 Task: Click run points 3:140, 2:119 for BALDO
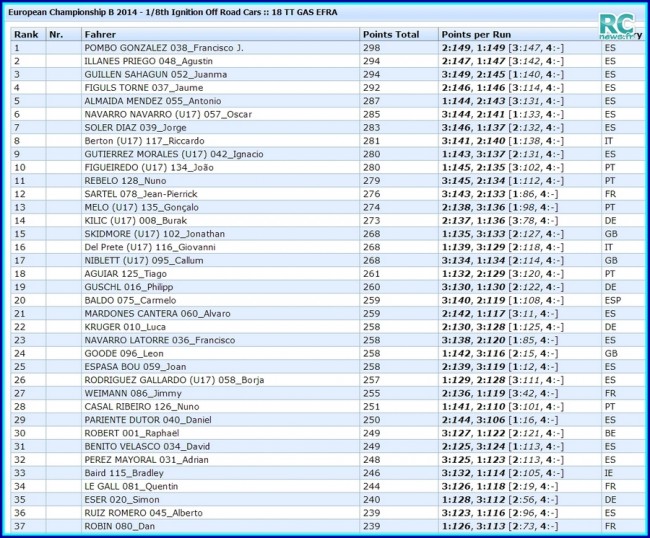(473, 300)
